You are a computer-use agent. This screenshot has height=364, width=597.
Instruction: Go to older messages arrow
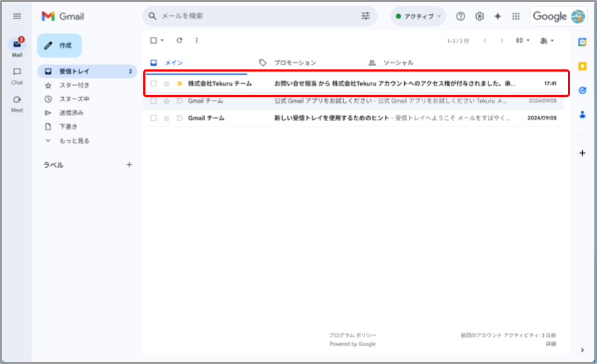502,40
